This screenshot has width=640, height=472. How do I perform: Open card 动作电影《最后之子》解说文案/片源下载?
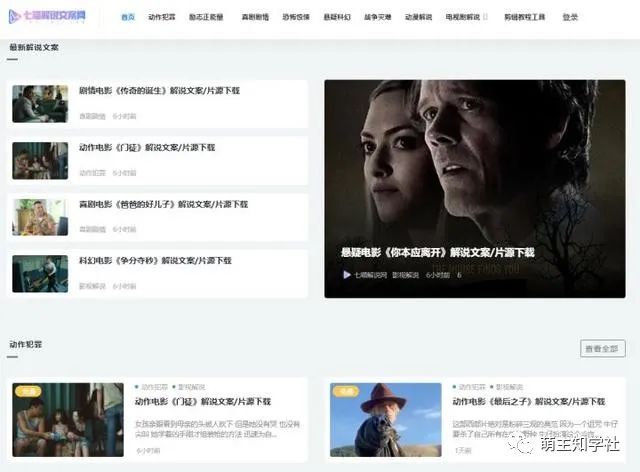click(529, 402)
